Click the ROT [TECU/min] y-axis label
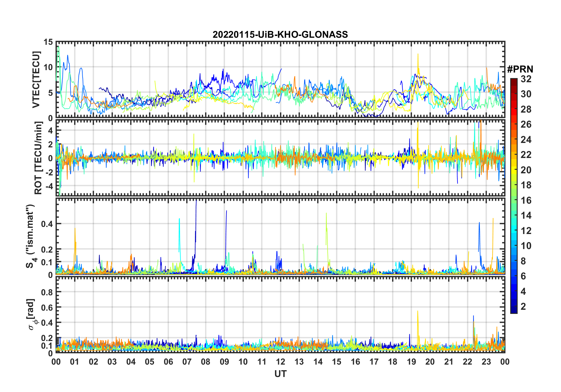561x392 pixels. (x=38, y=158)
